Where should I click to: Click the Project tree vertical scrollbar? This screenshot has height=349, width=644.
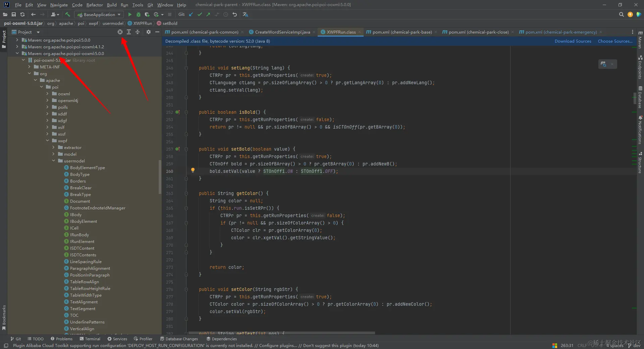[x=160, y=177]
